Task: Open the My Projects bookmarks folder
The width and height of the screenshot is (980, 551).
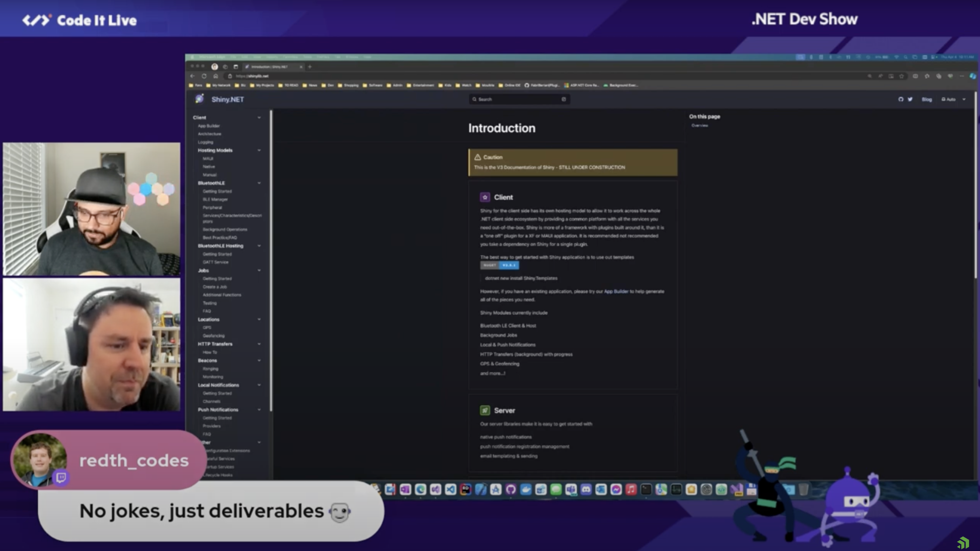Action: [262, 85]
